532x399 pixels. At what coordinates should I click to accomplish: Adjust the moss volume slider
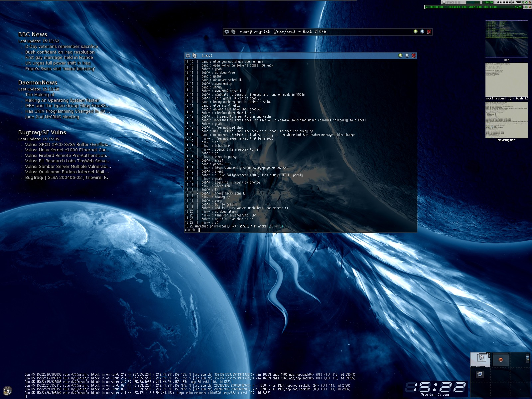[x=518, y=2]
